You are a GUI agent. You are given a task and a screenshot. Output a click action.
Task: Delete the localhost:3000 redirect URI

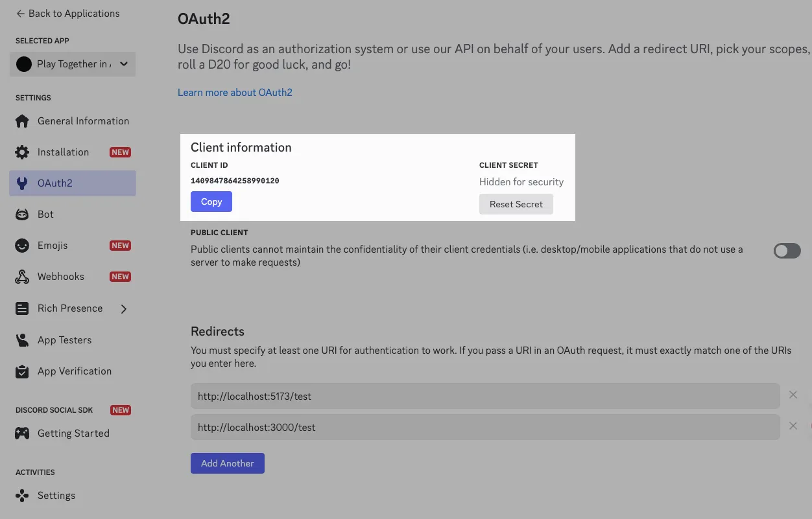(x=793, y=426)
